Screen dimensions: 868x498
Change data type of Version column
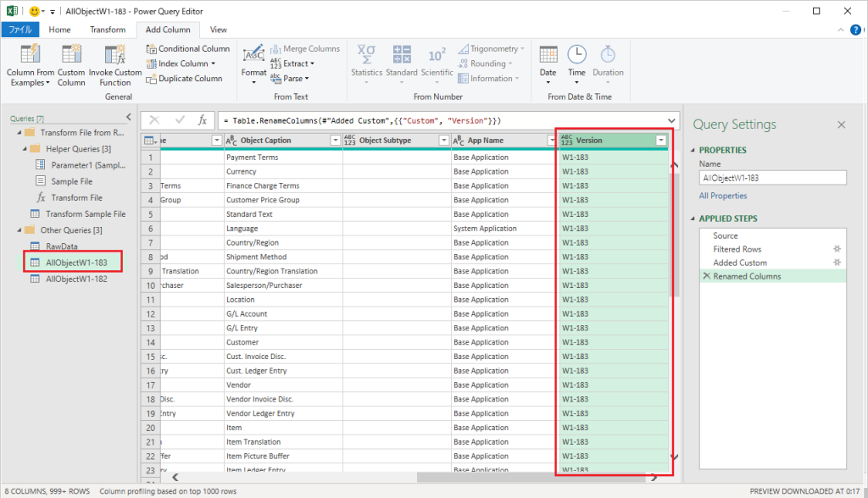[566, 141]
